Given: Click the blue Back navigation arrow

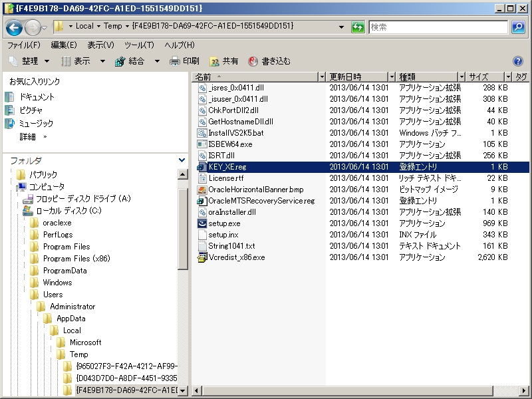Looking at the screenshot, I should 15,27.
